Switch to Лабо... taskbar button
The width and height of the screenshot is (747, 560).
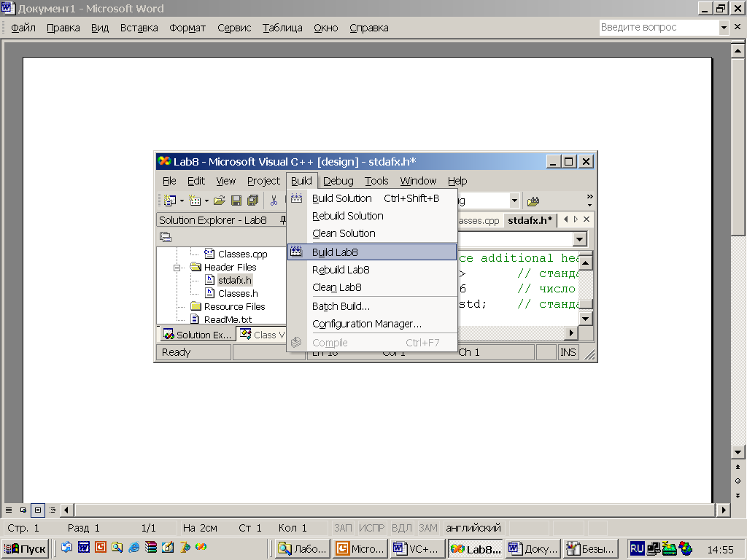303,549
